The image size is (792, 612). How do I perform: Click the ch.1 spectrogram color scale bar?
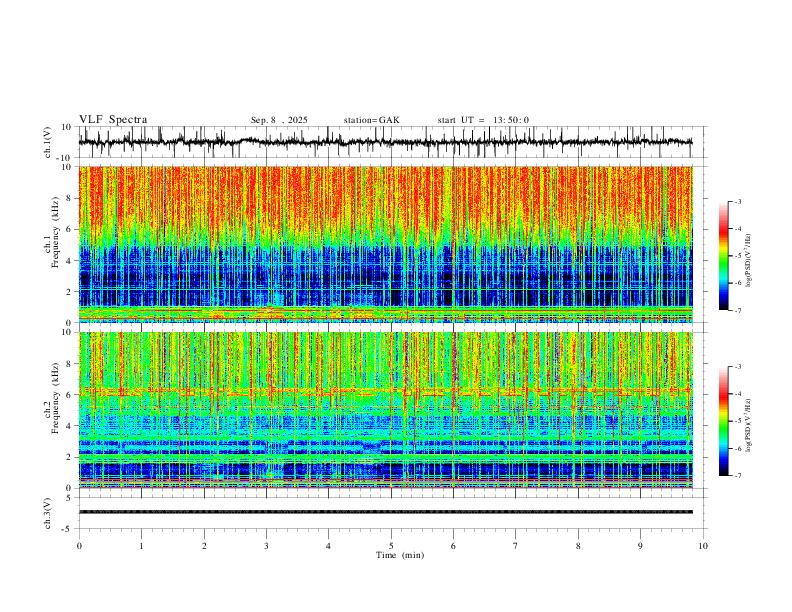(x=724, y=256)
